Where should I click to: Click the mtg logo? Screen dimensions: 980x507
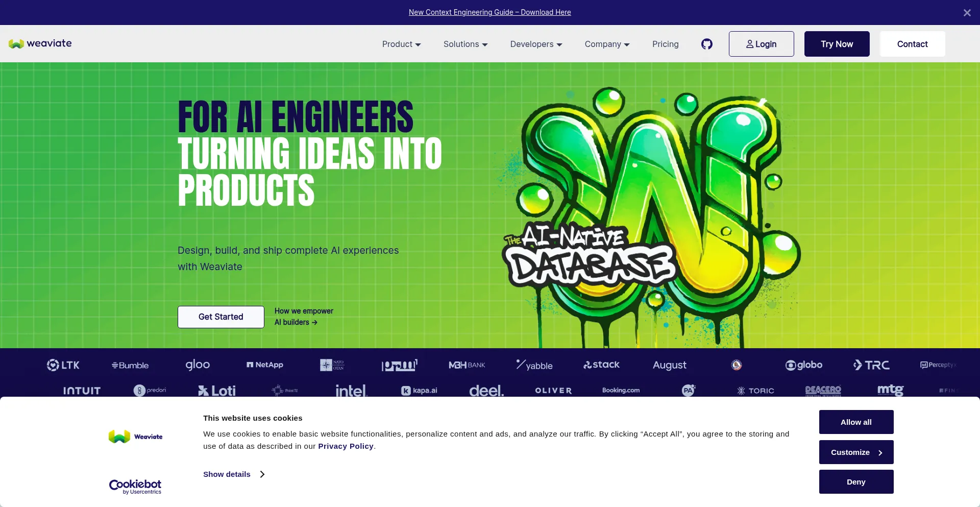pos(890,390)
